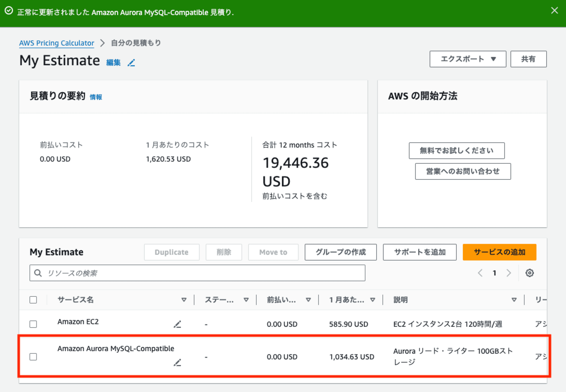Select page 1 in the table pager
Viewport: 566px width, 392px height.
pyautogui.click(x=494, y=273)
